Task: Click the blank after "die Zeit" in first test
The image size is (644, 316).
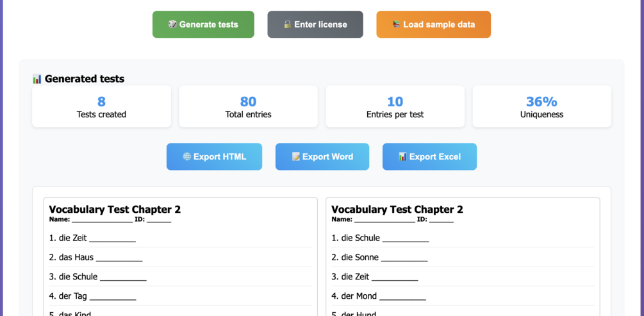Action: 112,239
